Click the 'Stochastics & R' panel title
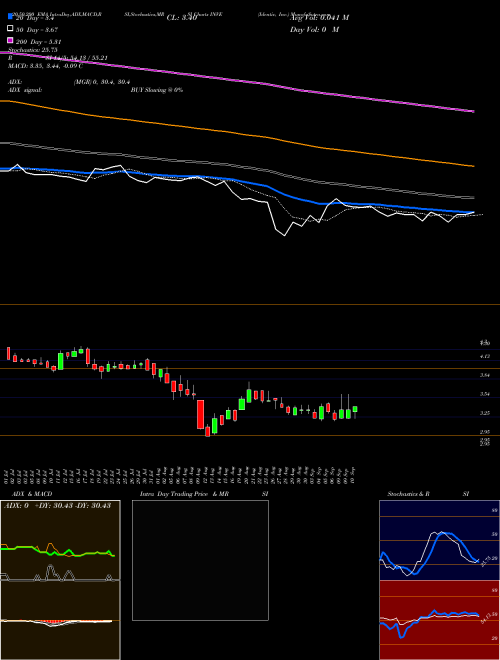 point(409,494)
